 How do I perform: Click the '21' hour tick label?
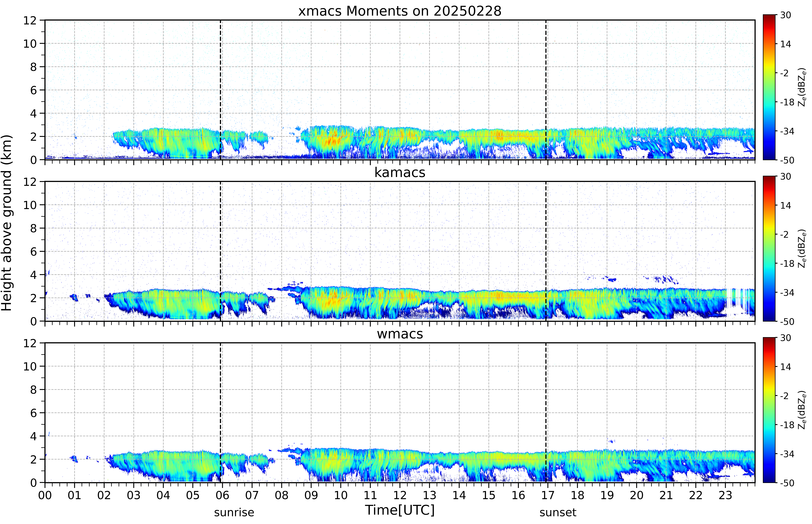click(x=666, y=495)
